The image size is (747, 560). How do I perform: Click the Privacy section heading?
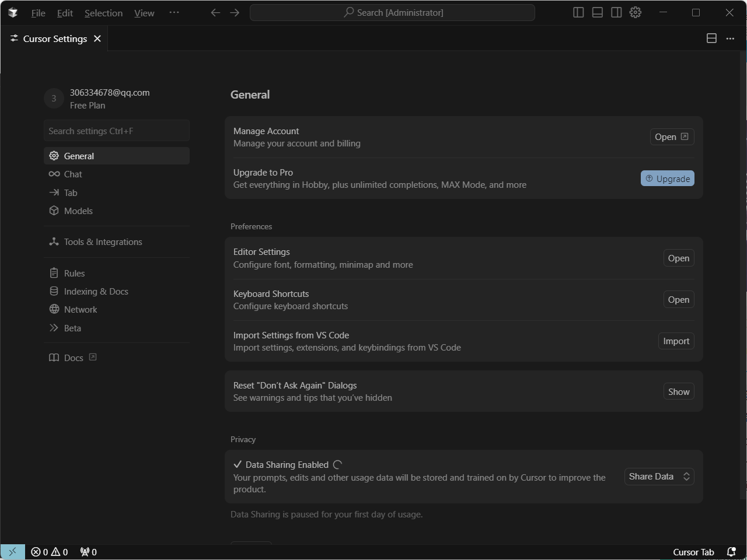[243, 439]
